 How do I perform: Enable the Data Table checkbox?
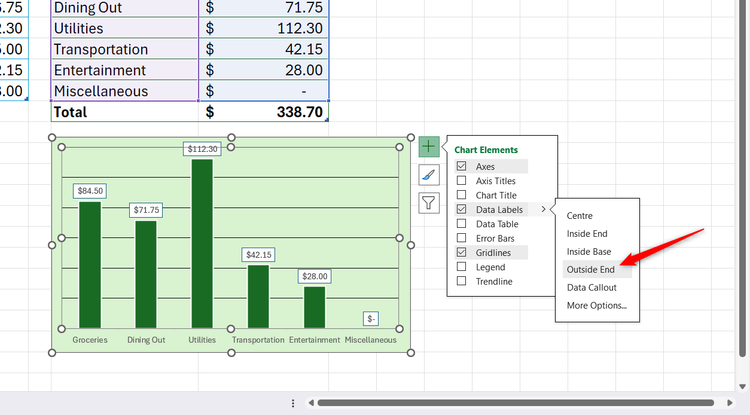coord(462,224)
